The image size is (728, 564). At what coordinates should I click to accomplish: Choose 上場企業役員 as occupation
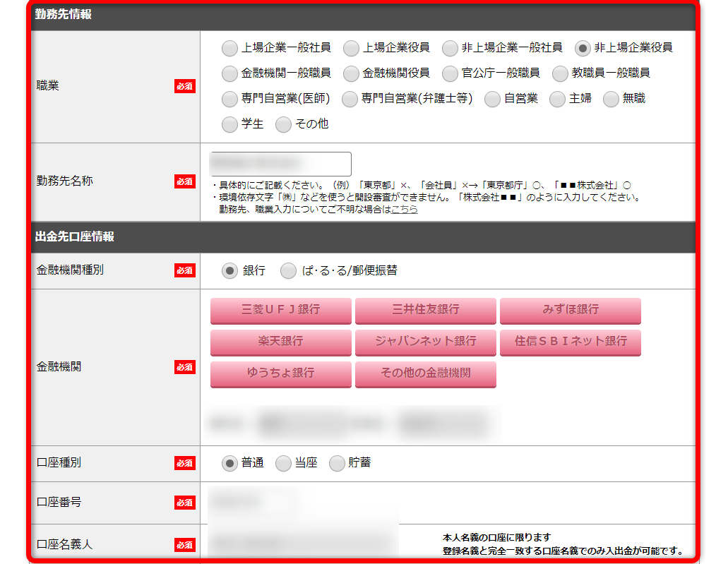(351, 48)
